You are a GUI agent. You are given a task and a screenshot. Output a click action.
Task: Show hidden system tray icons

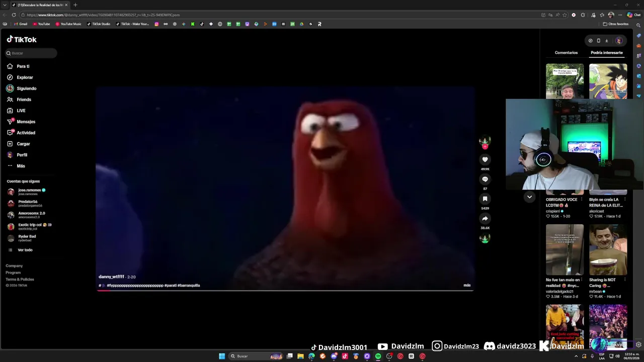coord(576,356)
